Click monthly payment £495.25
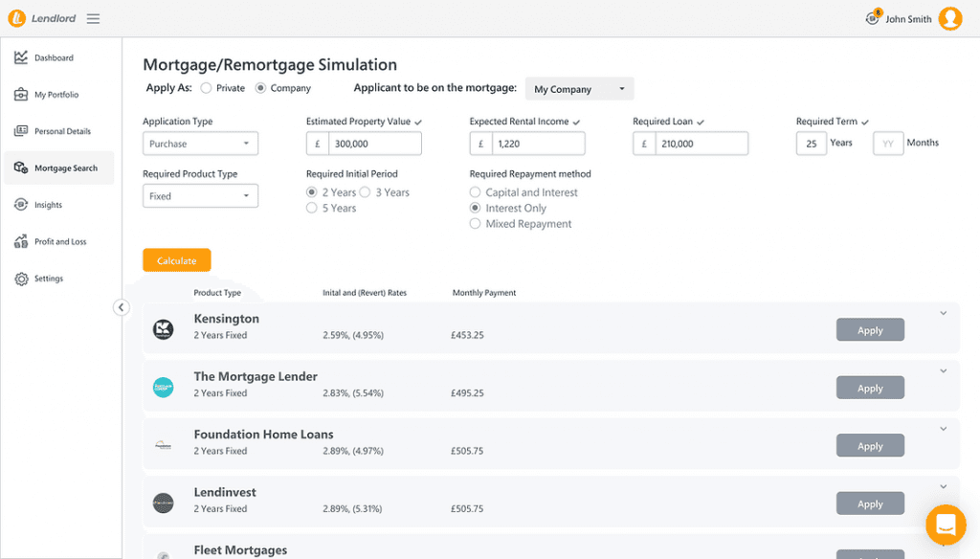This screenshot has width=980, height=559. pyautogui.click(x=467, y=392)
